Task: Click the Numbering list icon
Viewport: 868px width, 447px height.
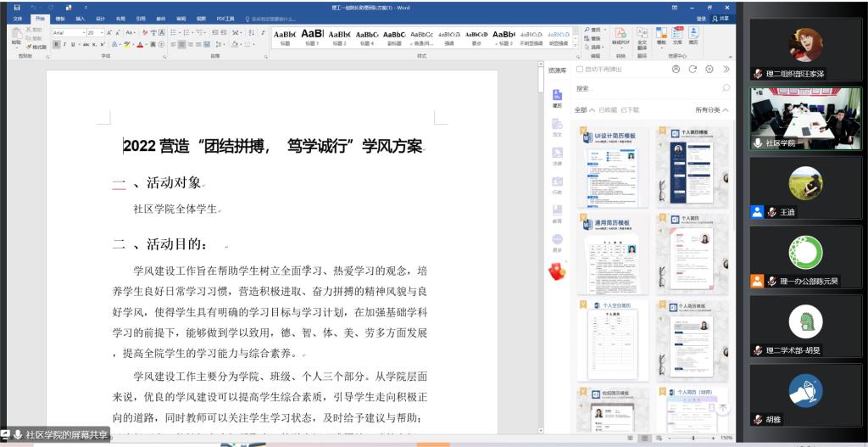Action: 186,33
